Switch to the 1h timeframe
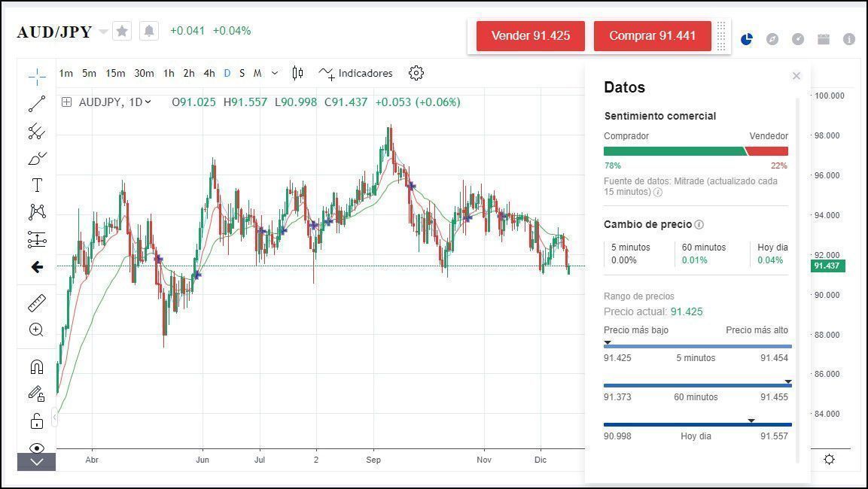868x489 pixels. pyautogui.click(x=169, y=73)
